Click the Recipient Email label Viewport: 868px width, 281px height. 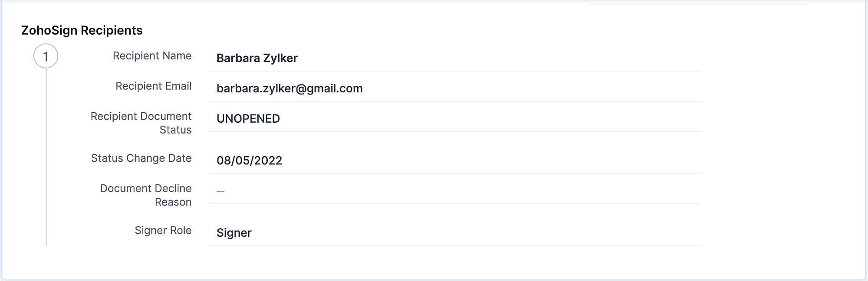click(x=153, y=86)
